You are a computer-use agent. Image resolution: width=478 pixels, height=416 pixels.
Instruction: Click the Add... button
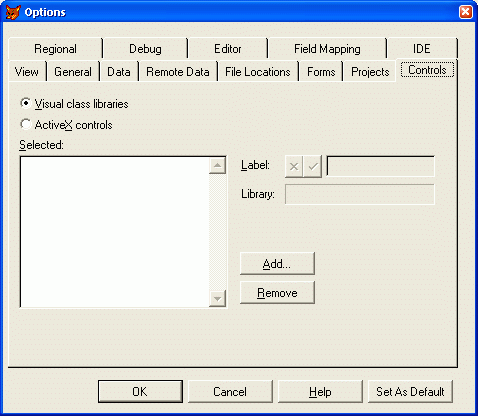277,264
